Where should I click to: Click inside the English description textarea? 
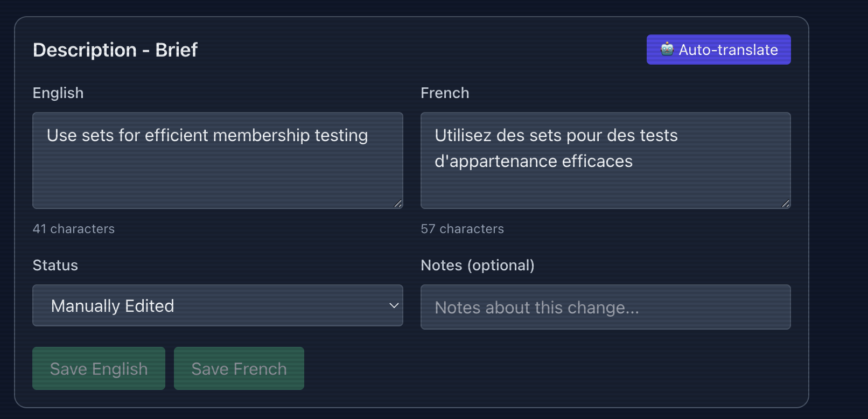coord(218,160)
